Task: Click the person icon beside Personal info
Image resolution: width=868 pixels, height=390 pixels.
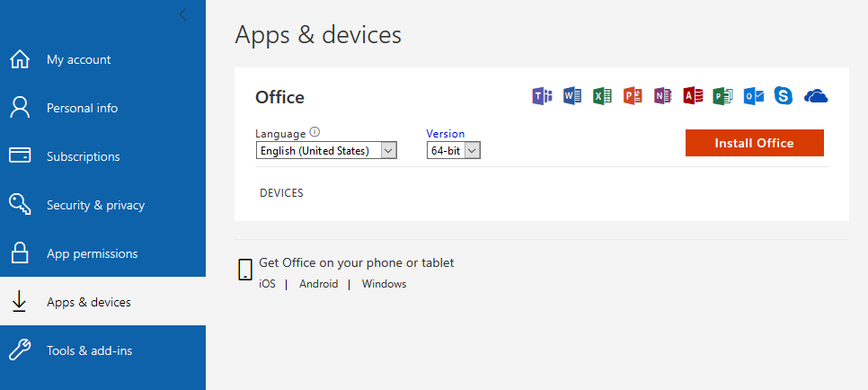Action: [20, 108]
